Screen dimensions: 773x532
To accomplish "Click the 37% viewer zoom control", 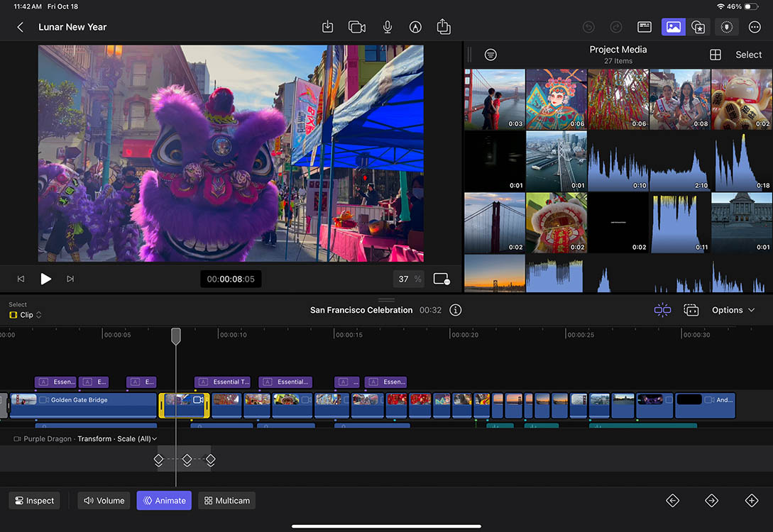I will (x=409, y=279).
